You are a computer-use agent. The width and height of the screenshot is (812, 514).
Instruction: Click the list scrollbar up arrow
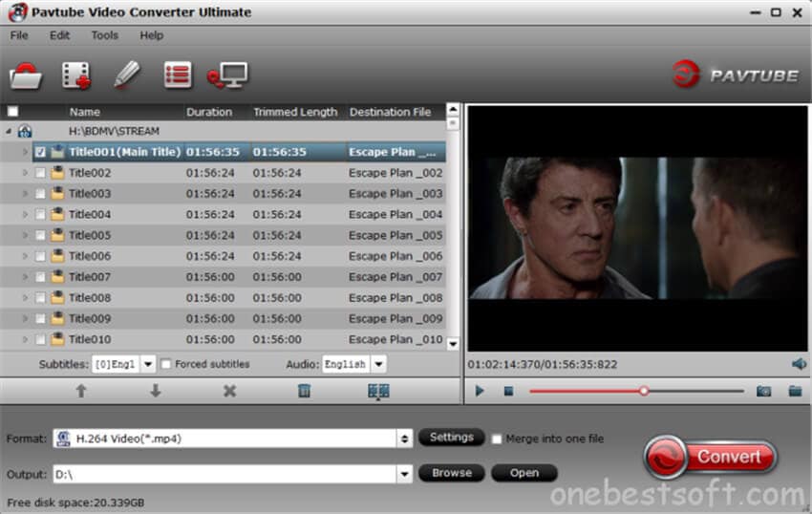453,109
